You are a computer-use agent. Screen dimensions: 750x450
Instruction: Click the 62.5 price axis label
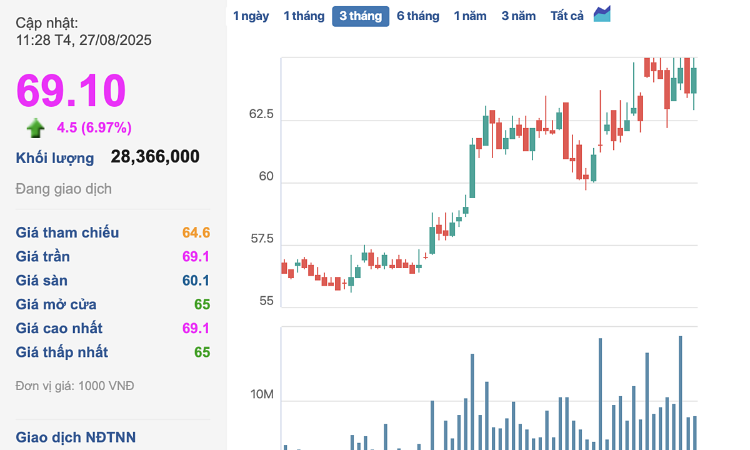[x=261, y=115]
